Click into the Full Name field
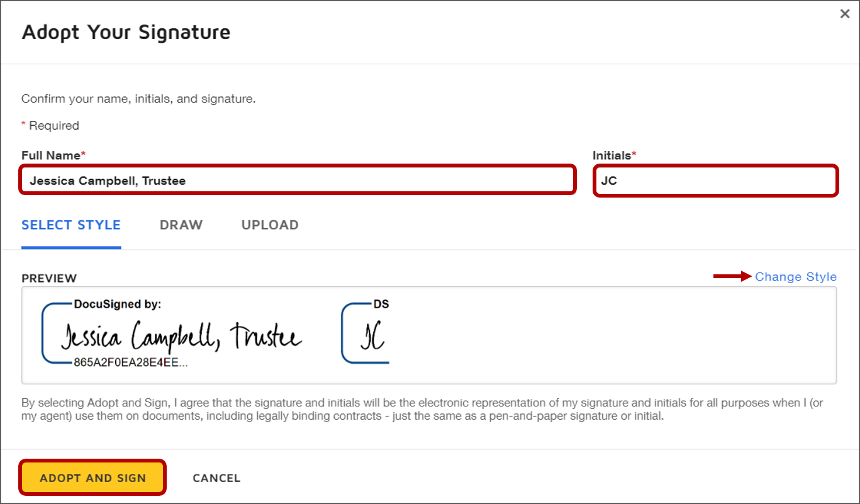 click(x=298, y=181)
